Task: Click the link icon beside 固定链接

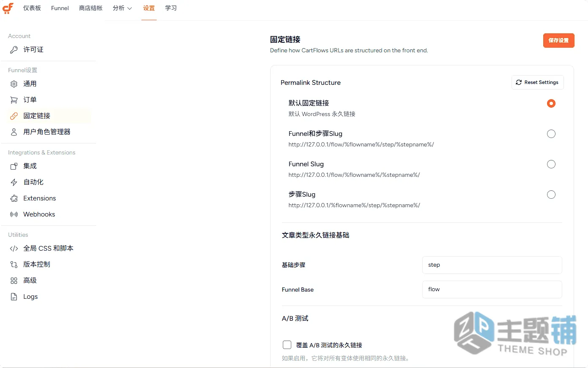Action: [x=14, y=116]
